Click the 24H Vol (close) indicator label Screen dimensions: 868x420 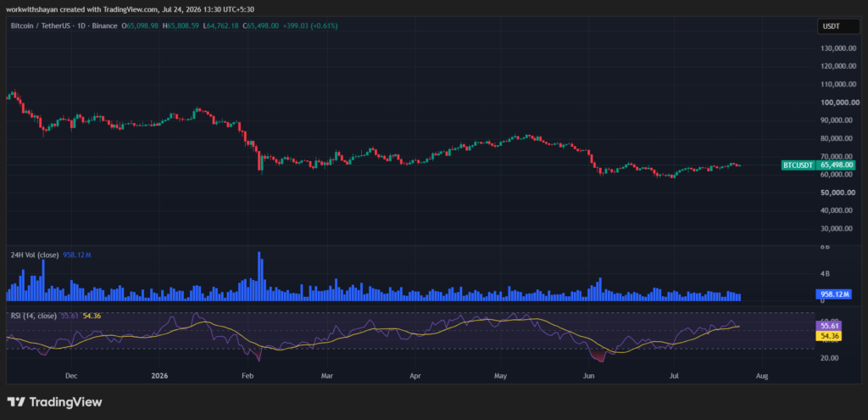(35, 255)
